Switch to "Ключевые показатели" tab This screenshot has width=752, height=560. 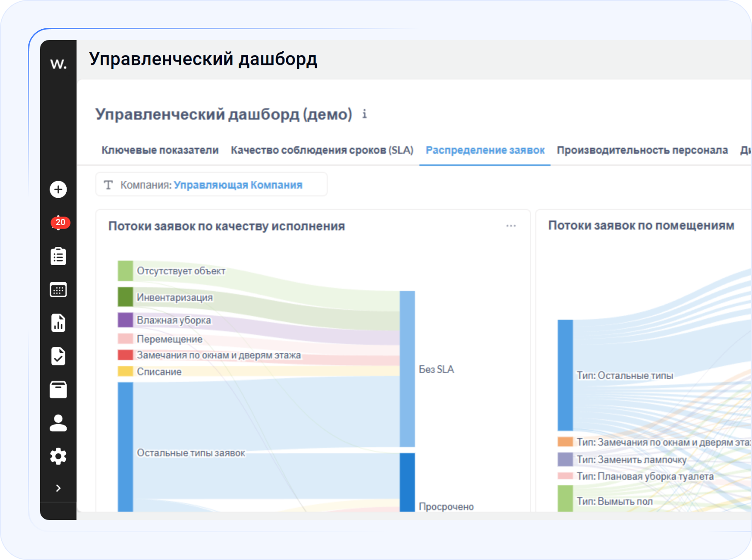coord(160,150)
